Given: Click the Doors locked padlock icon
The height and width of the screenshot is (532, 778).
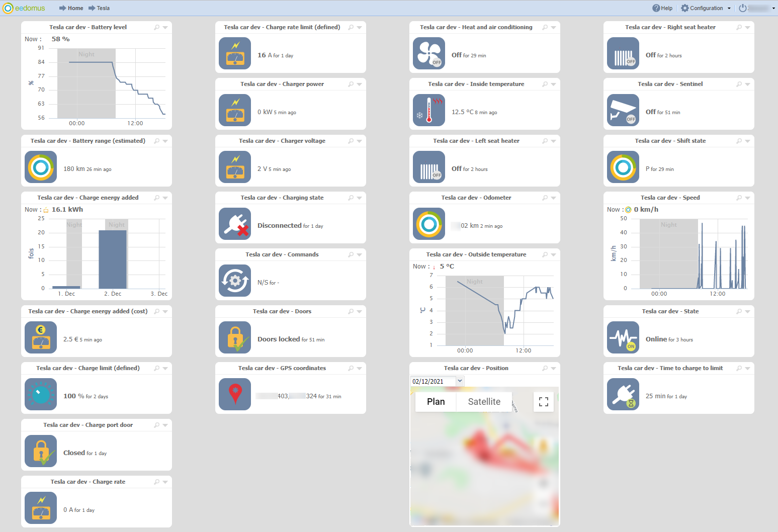Looking at the screenshot, I should 235,337.
